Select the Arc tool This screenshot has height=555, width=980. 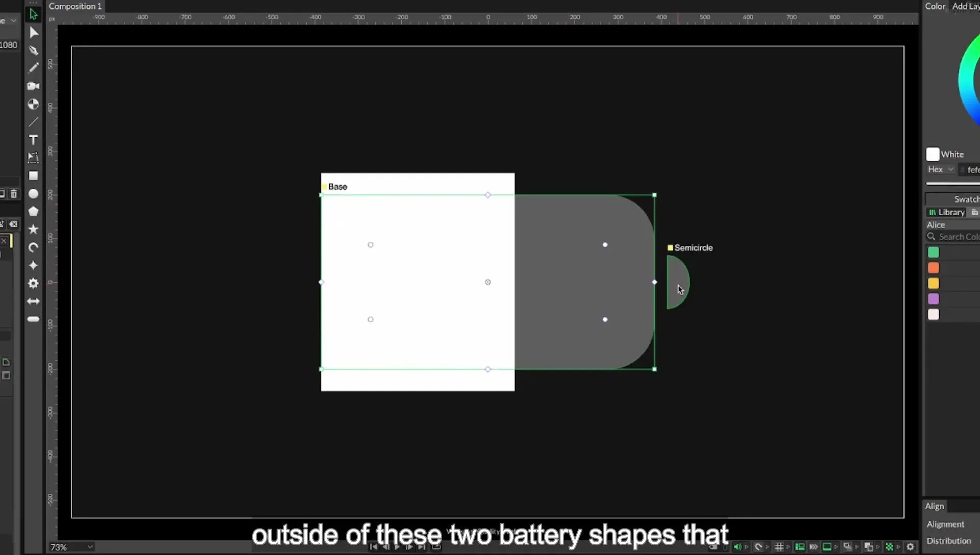33,247
